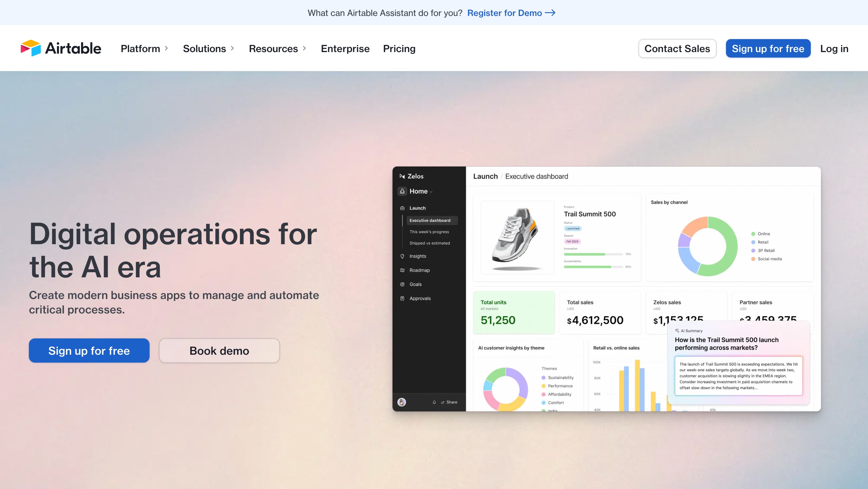Open Approvals in the sidebar
868x489 pixels.
(x=420, y=298)
